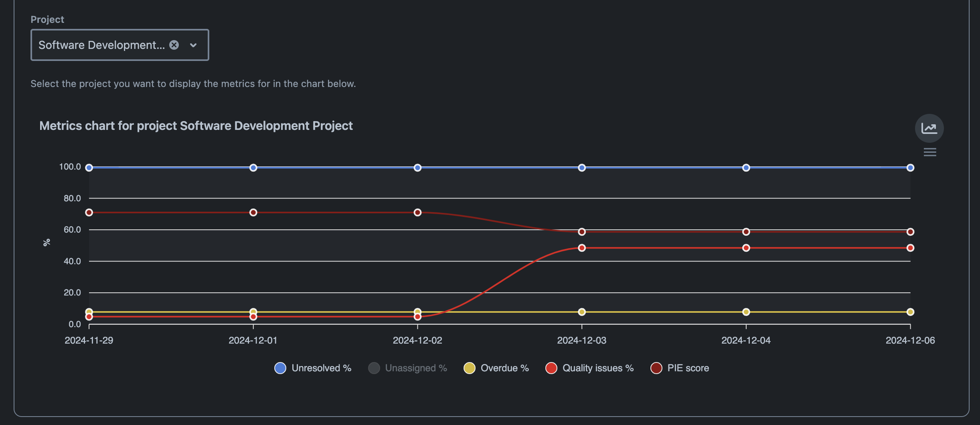Viewport: 980px width, 425px height.
Task: Click the project selection help text
Action: coord(193,84)
